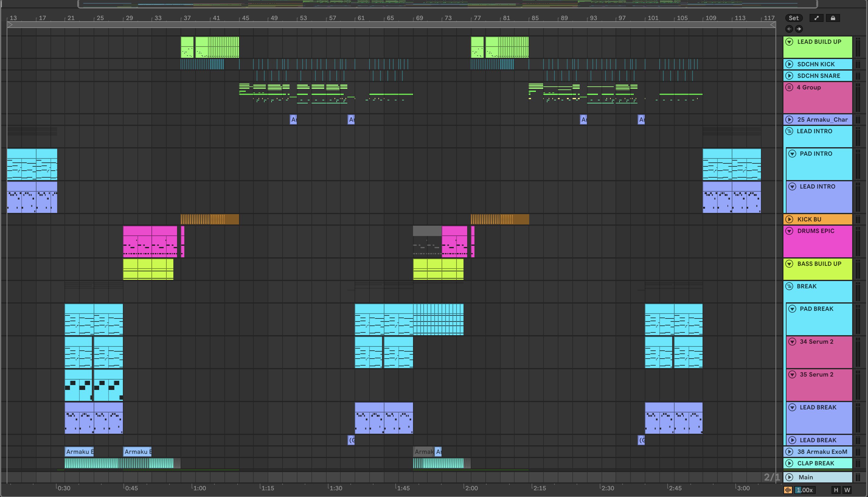The width and height of the screenshot is (868, 497).
Task: Select the first Armaku clip on track 38
Action: point(79,452)
